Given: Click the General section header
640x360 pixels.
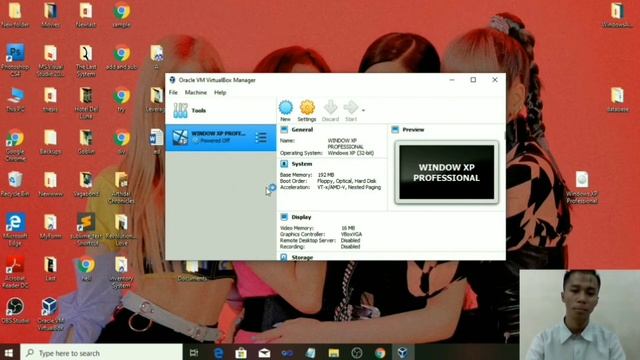Looking at the screenshot, I should pos(302,130).
